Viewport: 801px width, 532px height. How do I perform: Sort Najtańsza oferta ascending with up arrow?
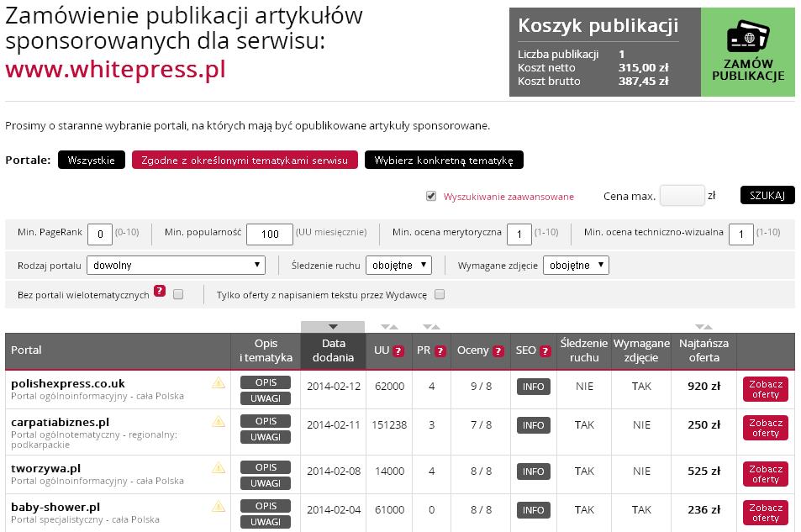pyautogui.click(x=708, y=327)
